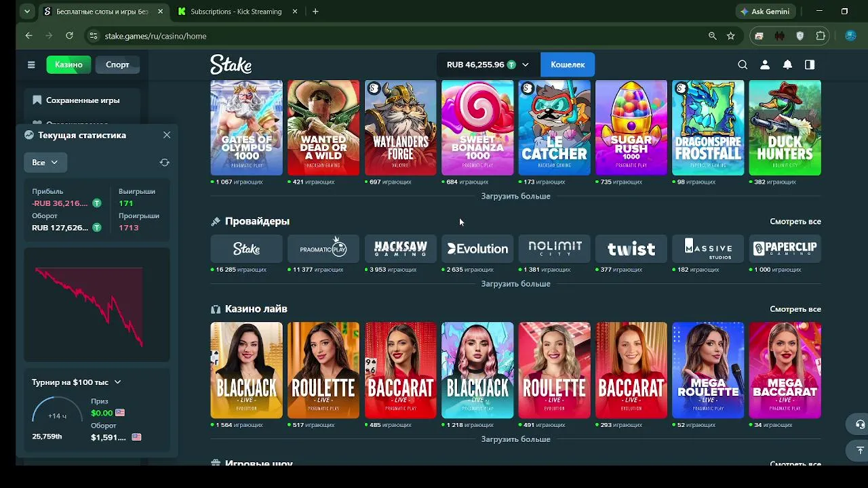Reload the browser page

69,36
